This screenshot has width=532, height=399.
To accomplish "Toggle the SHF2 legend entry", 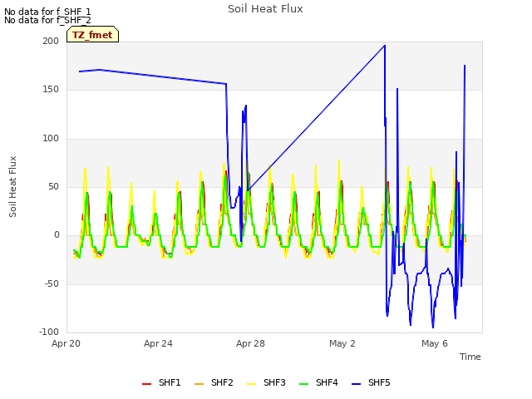I will coord(214,382).
